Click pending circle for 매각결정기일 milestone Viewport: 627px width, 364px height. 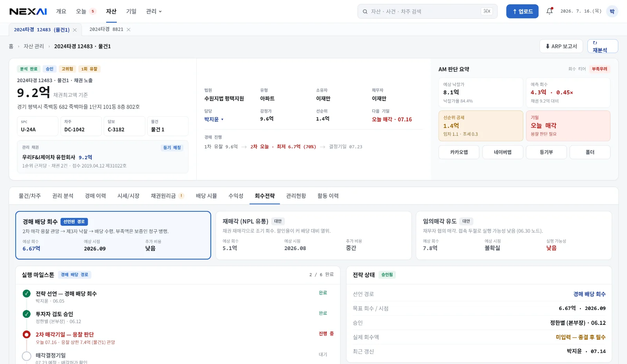[26, 356]
